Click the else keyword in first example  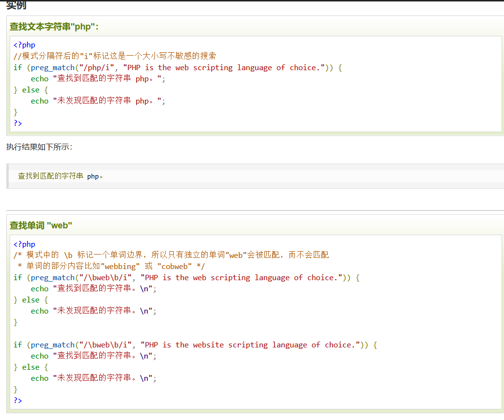tap(31, 90)
